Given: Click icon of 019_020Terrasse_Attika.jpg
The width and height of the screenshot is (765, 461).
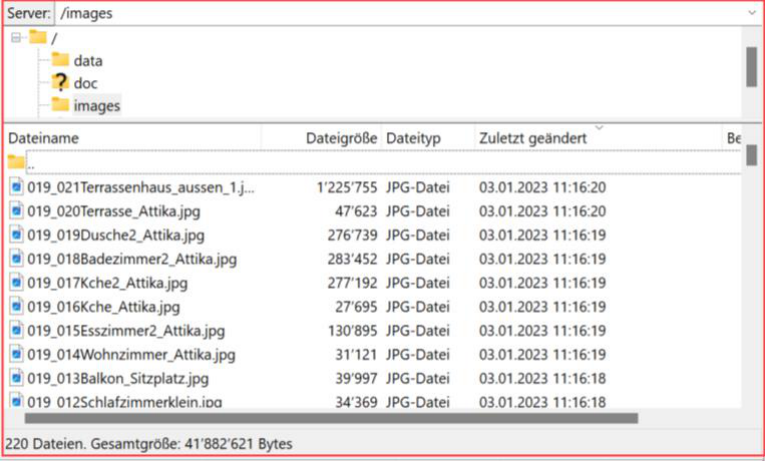Looking at the screenshot, I should click(17, 210).
